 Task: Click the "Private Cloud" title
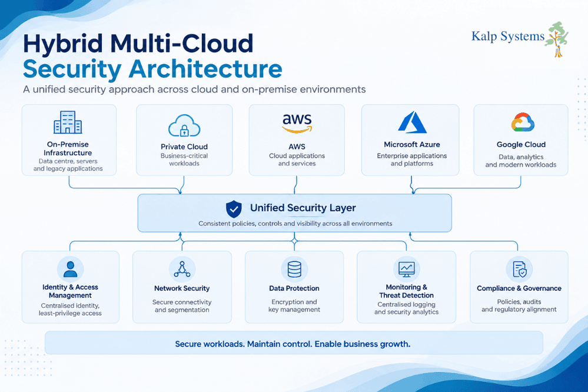pyautogui.click(x=184, y=147)
